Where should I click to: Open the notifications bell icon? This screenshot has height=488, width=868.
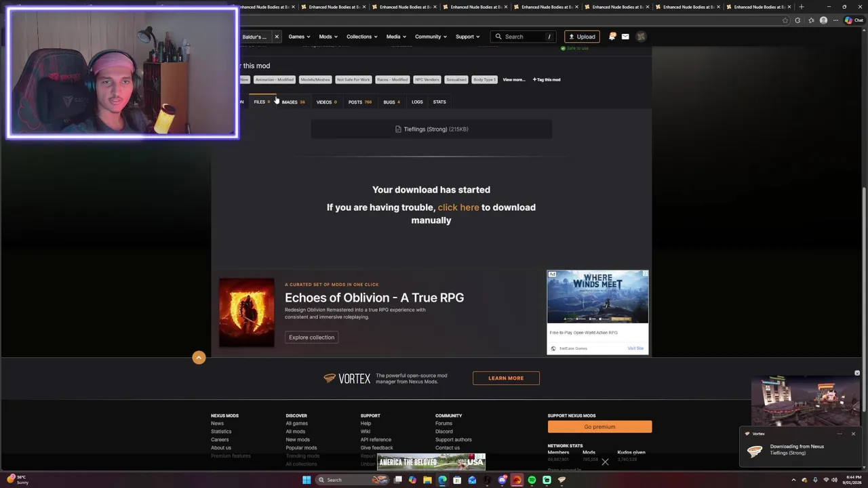coord(612,37)
